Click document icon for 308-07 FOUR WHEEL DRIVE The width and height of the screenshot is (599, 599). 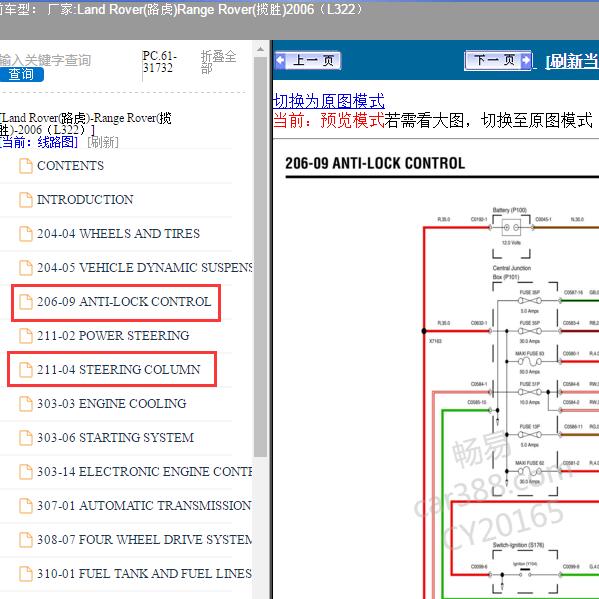click(26, 540)
